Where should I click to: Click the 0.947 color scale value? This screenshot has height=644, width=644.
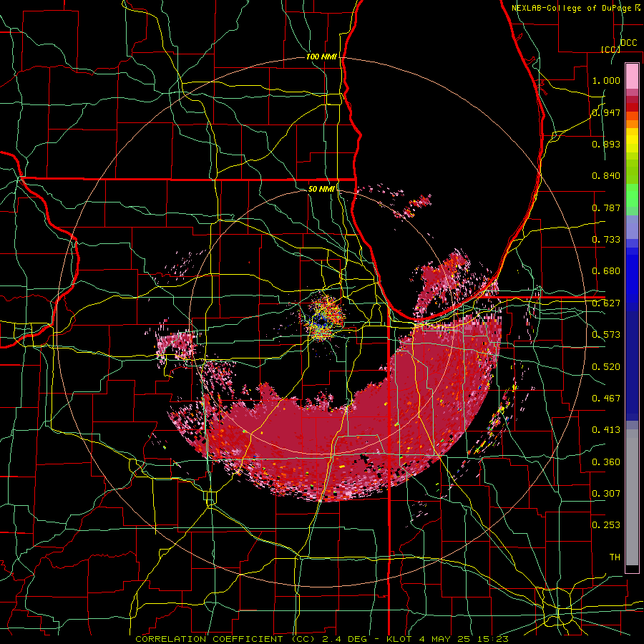pos(606,112)
